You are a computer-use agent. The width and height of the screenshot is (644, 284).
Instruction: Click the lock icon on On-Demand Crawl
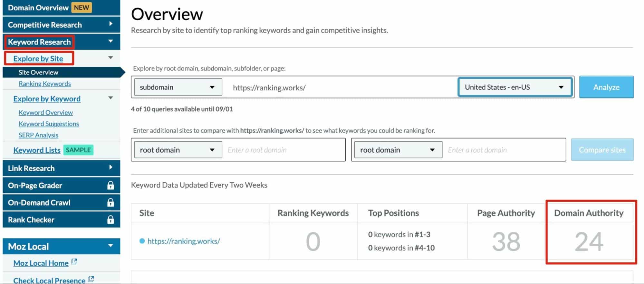click(x=111, y=202)
